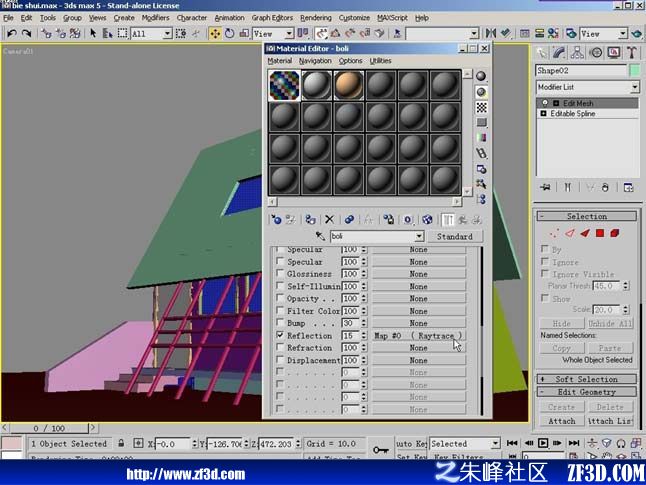Select Element sub-object red cube icon
This screenshot has width=646, height=485.
[x=615, y=233]
